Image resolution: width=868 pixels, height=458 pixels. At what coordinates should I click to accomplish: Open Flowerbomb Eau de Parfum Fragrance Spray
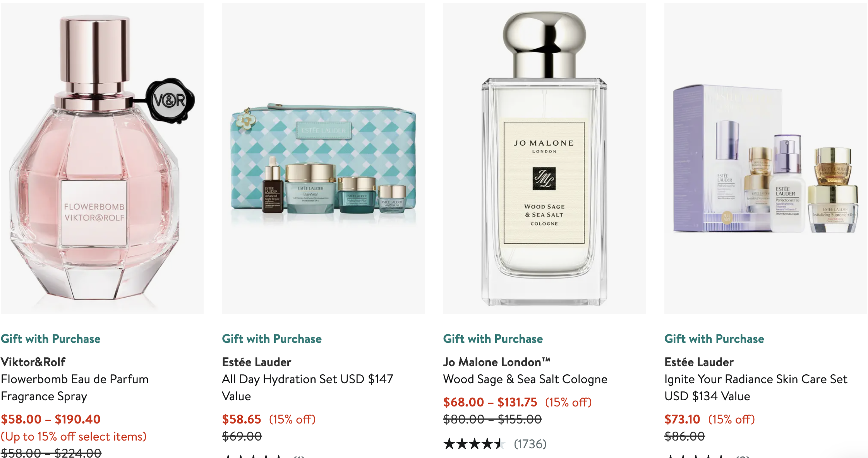(75, 387)
